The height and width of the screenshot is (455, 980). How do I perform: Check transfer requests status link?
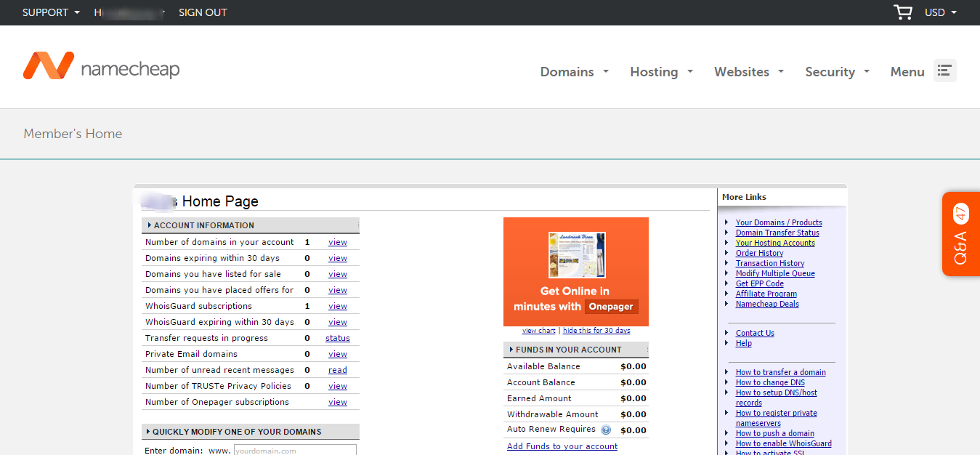pyautogui.click(x=337, y=338)
